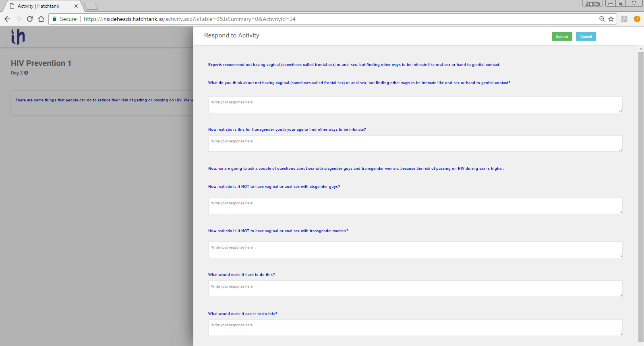
Task: Select the 'Day 2' label
Action: point(17,73)
